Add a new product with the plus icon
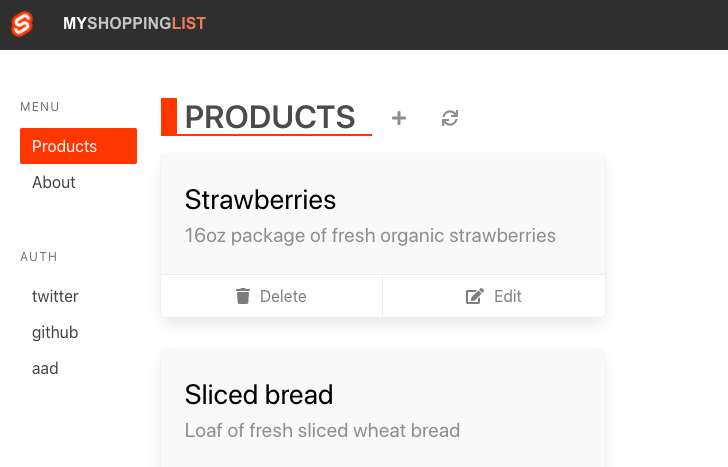The image size is (728, 467). tap(399, 118)
